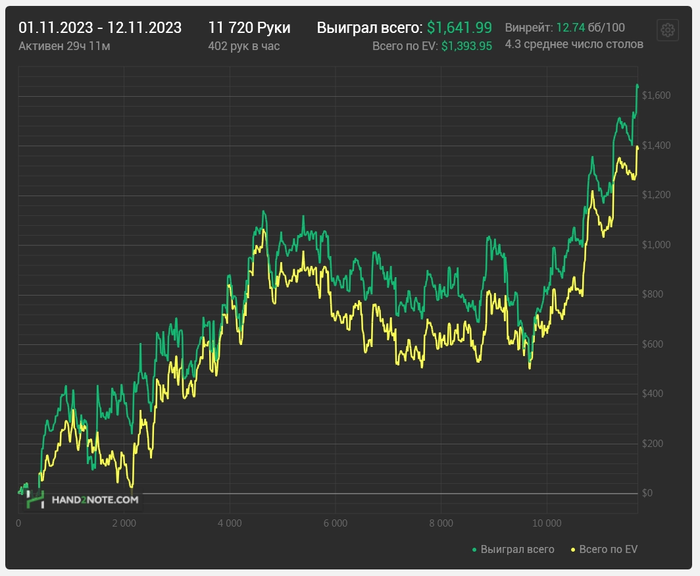
Task: Click the yellow EV line's final endpoint
Action: click(x=638, y=147)
